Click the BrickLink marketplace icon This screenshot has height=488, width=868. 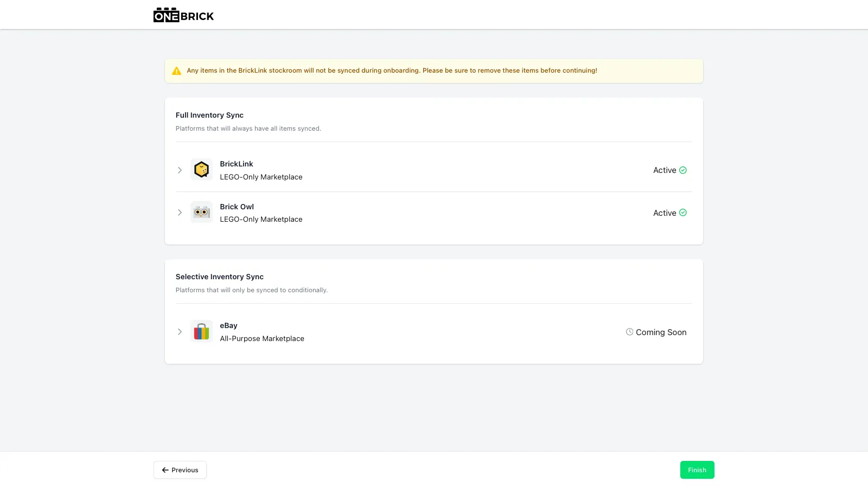tap(201, 170)
